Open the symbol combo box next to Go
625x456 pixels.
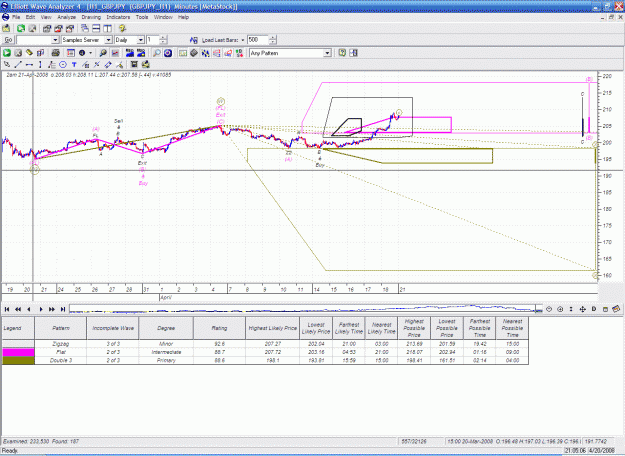coord(38,40)
